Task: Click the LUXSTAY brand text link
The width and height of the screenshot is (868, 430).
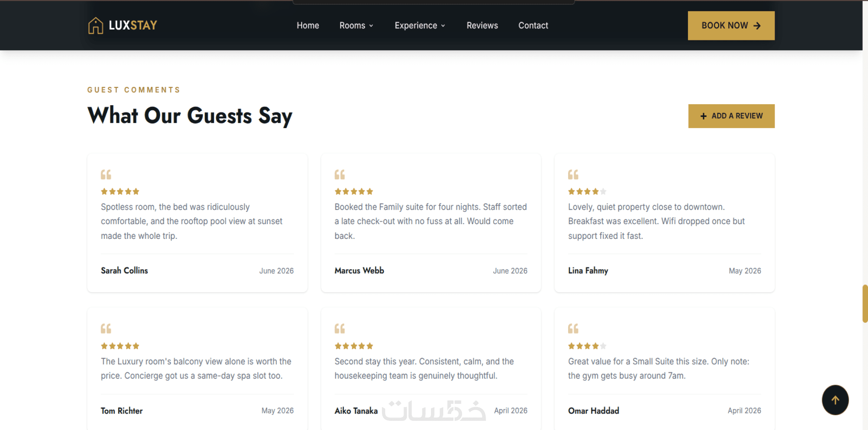Action: click(133, 26)
